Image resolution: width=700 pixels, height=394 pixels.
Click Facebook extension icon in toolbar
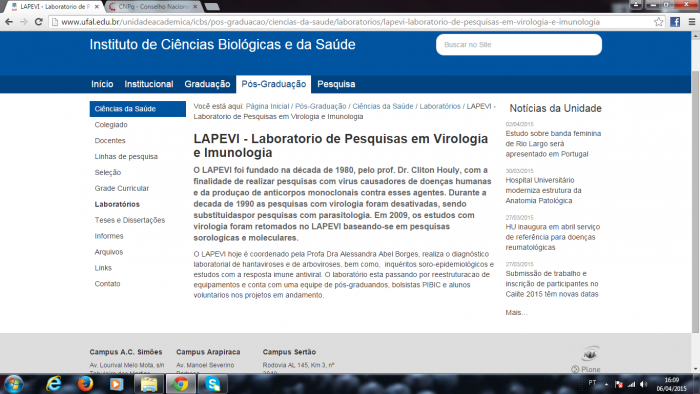coord(675,22)
